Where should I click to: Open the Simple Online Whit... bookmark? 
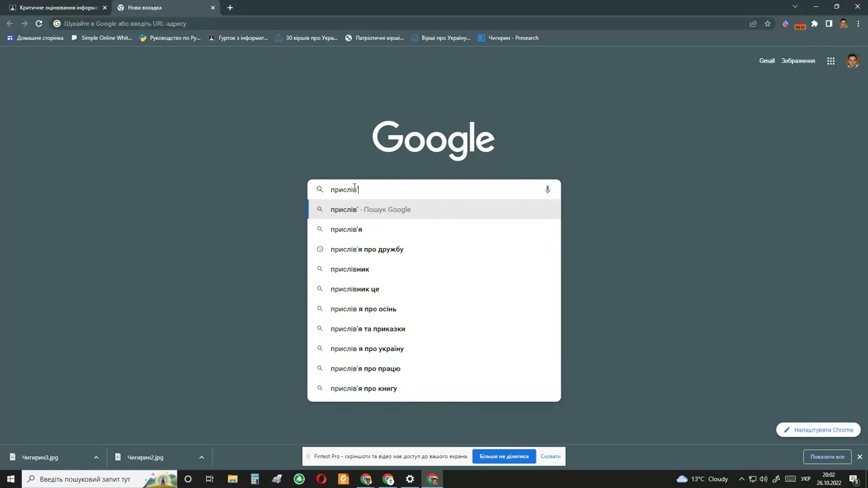[102, 38]
